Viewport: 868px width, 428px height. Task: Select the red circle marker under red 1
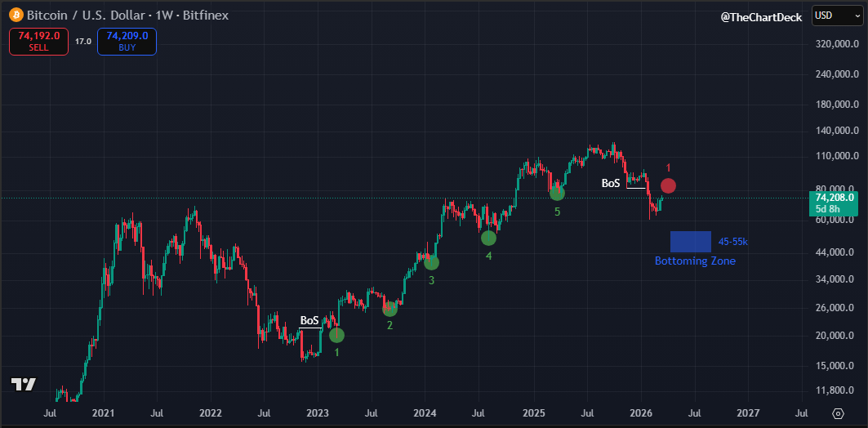point(668,186)
